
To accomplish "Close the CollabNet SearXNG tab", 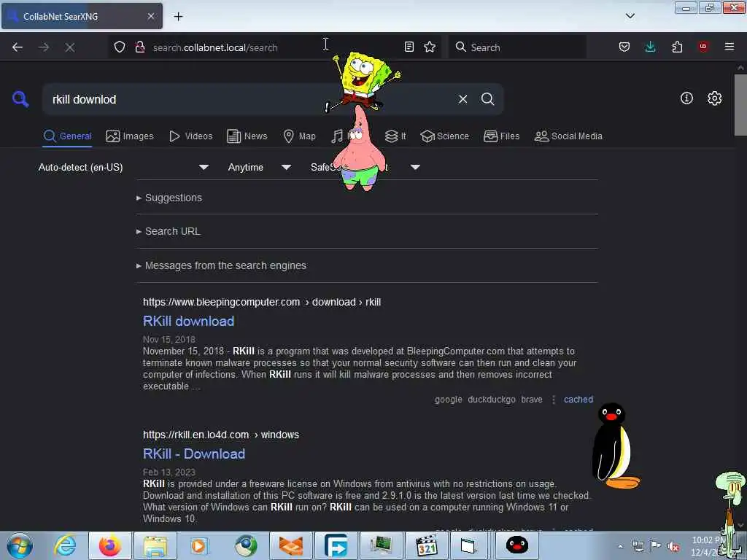I will coord(151,16).
